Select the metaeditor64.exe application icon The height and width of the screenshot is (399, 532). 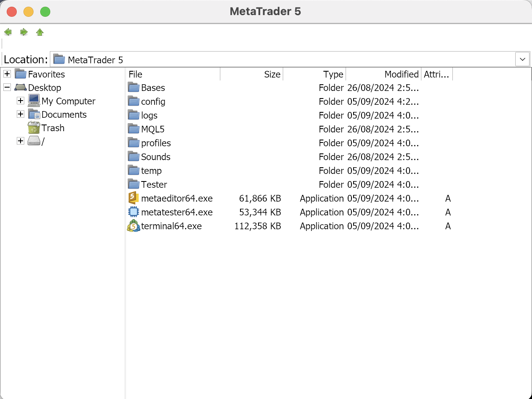click(x=133, y=198)
